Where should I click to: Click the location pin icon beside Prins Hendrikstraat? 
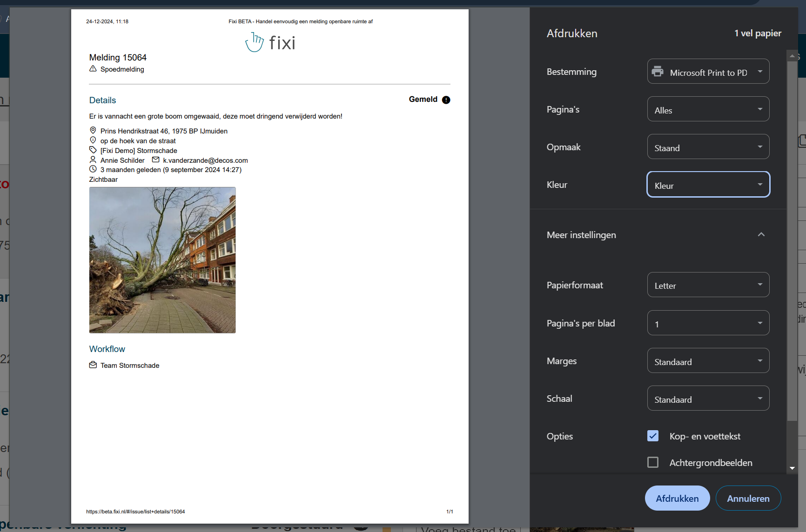click(x=93, y=131)
